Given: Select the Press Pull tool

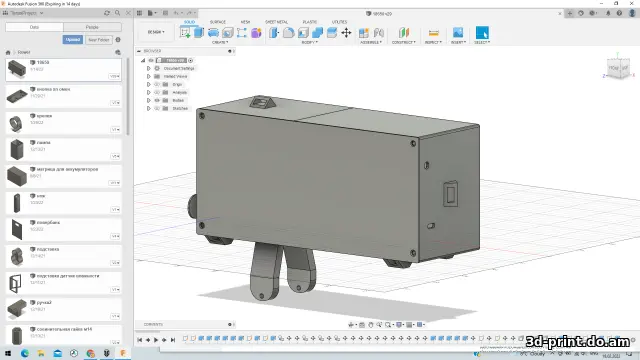Looking at the screenshot, I should (x=274, y=33).
